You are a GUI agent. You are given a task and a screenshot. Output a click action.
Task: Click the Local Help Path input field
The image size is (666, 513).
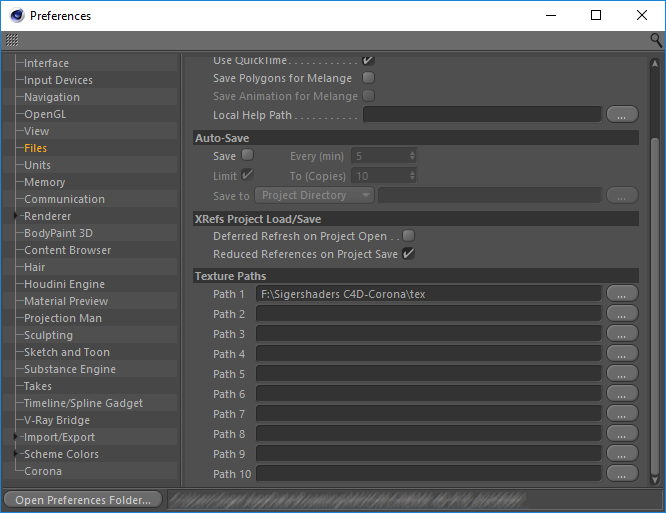pos(483,115)
